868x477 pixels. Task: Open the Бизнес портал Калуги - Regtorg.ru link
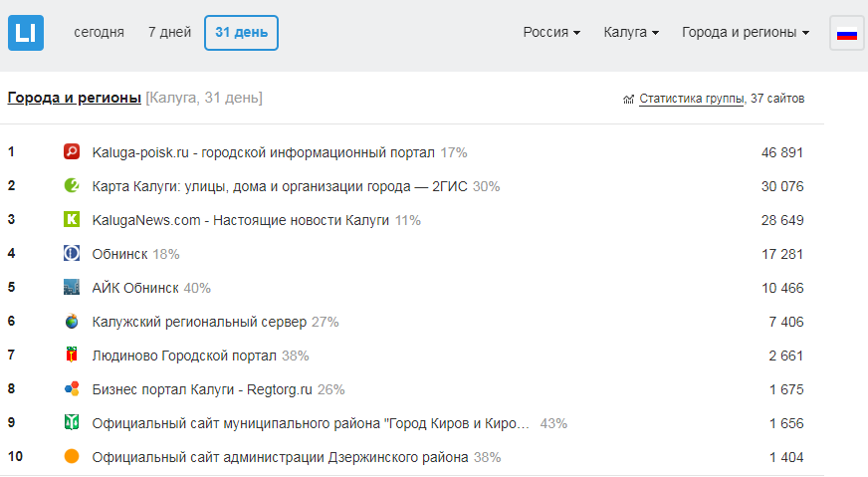(x=203, y=389)
